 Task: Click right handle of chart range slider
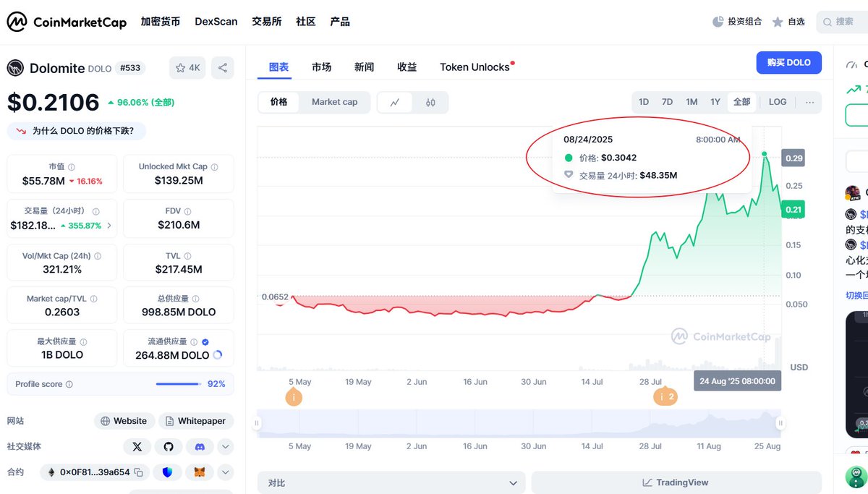click(x=780, y=423)
